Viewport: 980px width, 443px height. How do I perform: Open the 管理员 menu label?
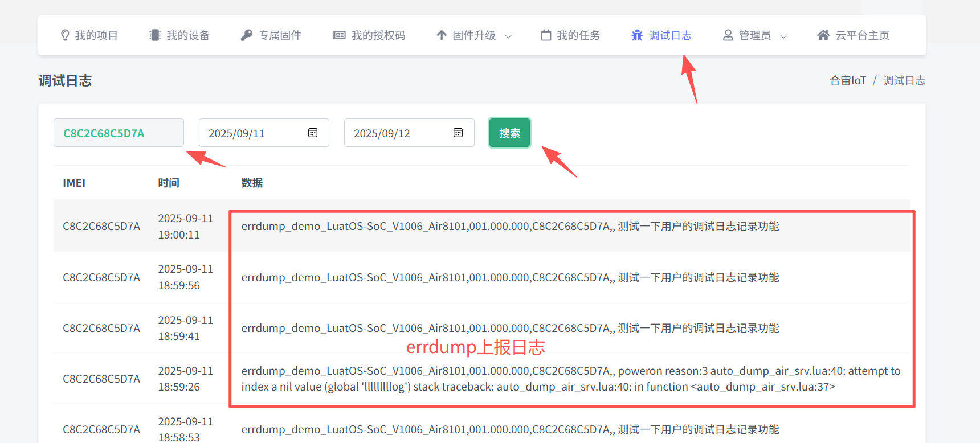(755, 35)
